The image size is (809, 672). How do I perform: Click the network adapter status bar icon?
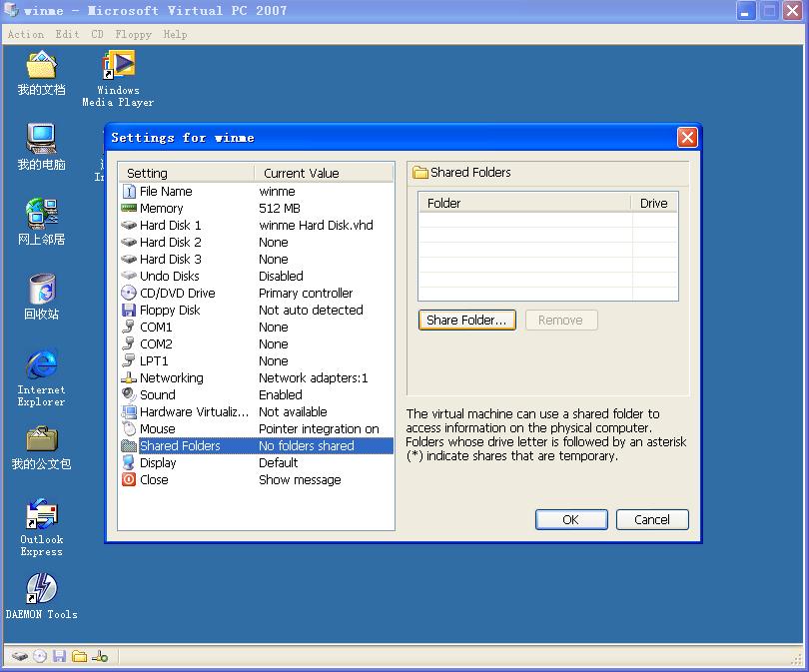point(100,656)
